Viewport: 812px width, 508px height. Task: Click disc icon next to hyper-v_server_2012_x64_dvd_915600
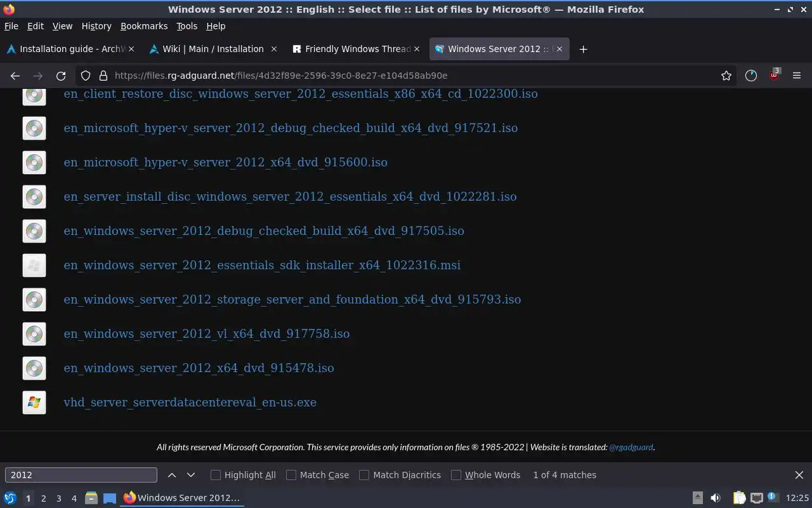(x=34, y=163)
